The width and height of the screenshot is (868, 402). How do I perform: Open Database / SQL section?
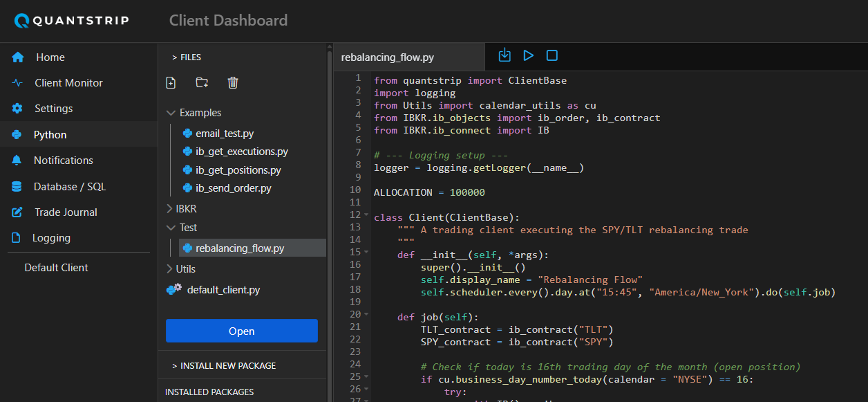[x=69, y=186]
